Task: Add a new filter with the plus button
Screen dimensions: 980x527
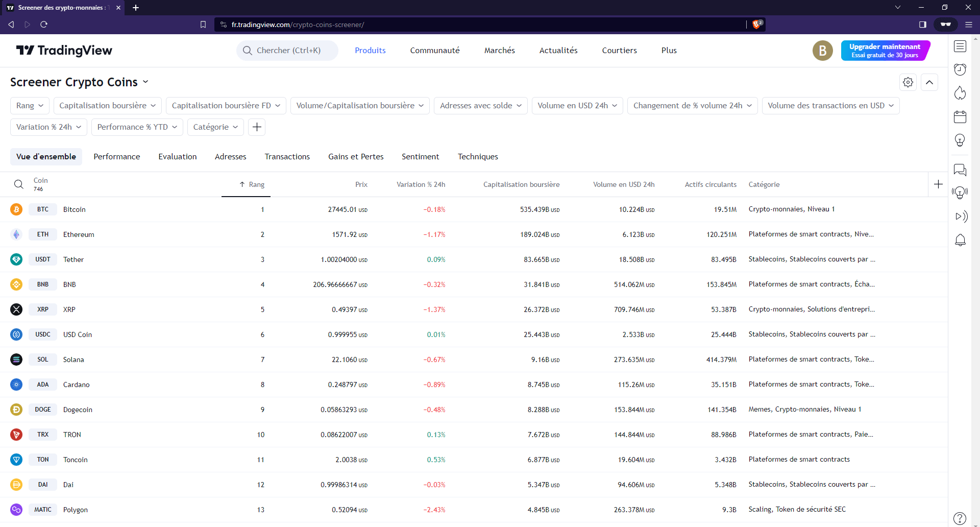Action: 256,127
